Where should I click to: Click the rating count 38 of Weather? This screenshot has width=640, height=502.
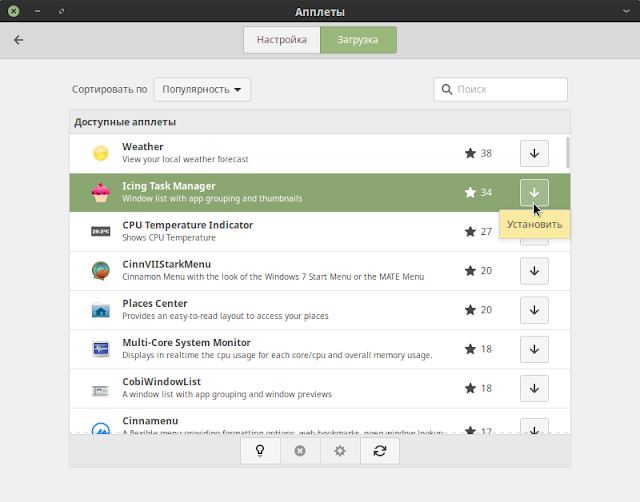click(x=486, y=153)
